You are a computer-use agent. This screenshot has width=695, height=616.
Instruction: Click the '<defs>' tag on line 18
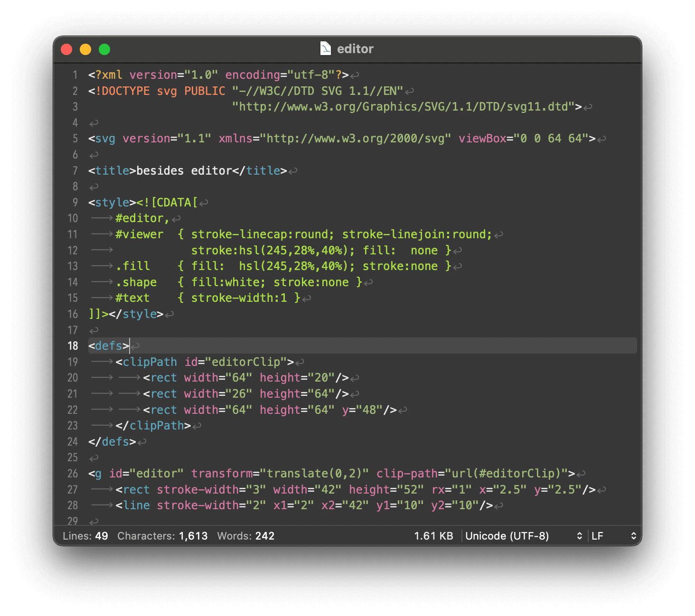[x=109, y=346]
